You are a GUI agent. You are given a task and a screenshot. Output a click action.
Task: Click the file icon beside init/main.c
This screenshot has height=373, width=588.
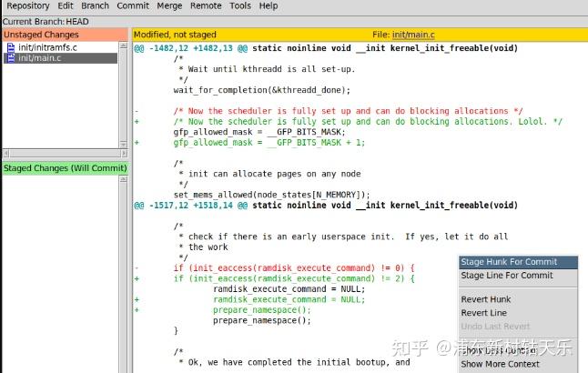11,58
